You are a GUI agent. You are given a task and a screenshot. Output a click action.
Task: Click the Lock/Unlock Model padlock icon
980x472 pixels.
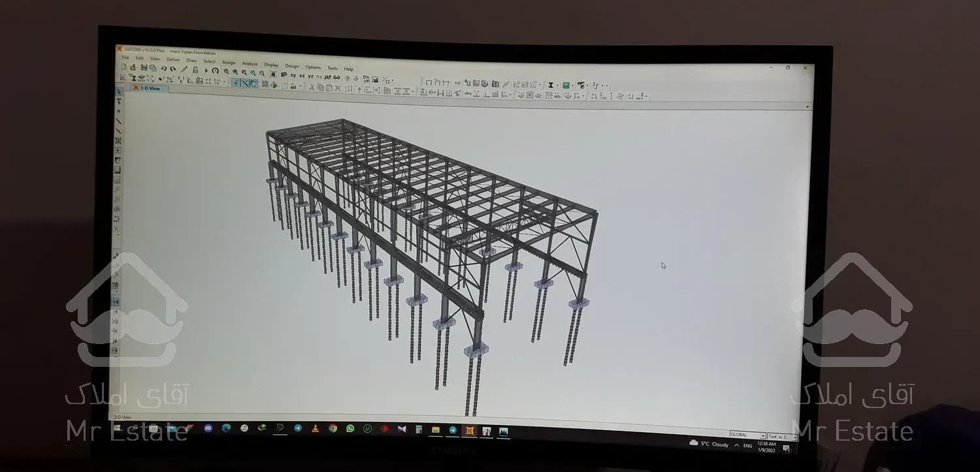point(195,70)
